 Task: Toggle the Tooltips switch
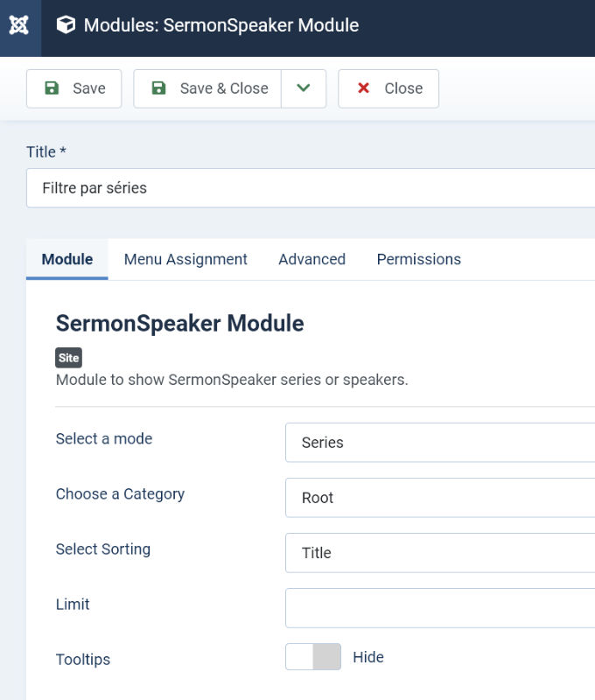pos(313,657)
